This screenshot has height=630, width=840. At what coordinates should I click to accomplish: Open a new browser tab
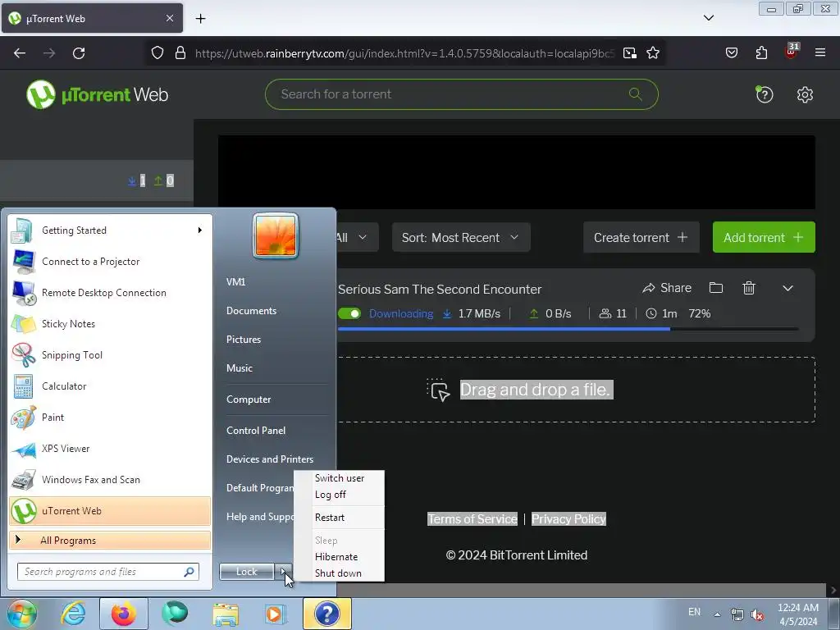pyautogui.click(x=200, y=18)
